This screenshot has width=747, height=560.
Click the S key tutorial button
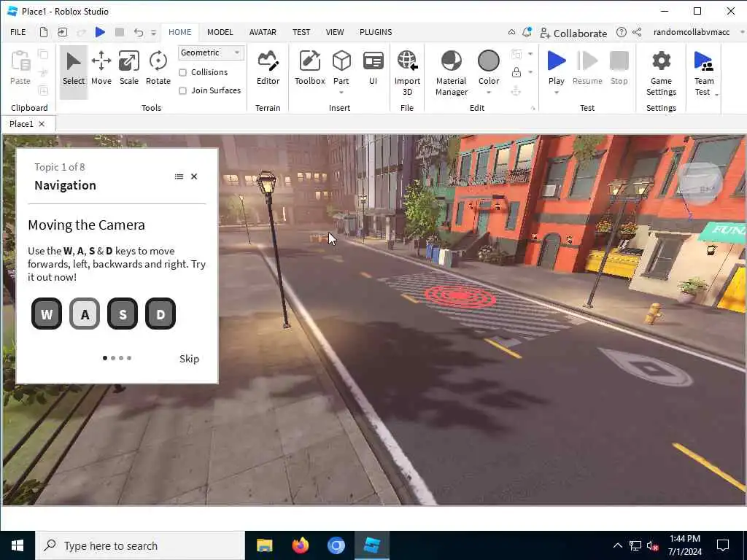[x=123, y=314]
